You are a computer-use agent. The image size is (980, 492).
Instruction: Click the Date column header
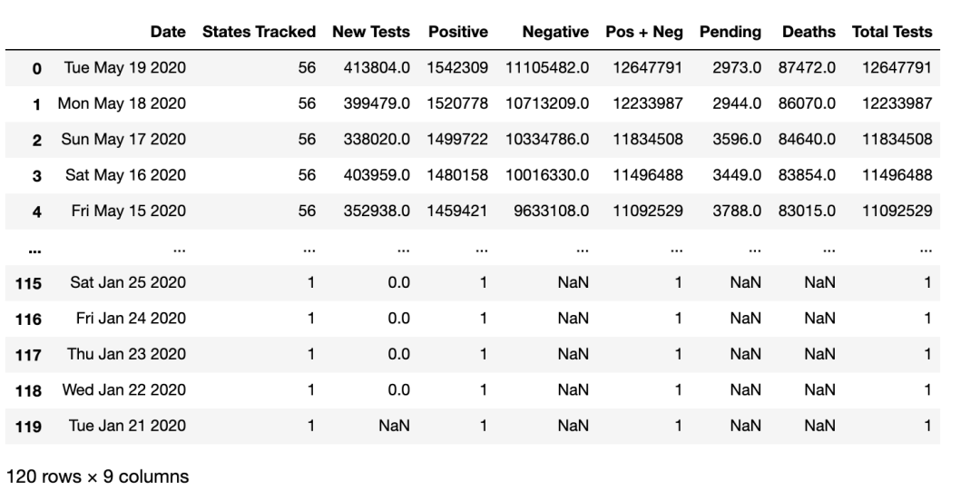(169, 32)
